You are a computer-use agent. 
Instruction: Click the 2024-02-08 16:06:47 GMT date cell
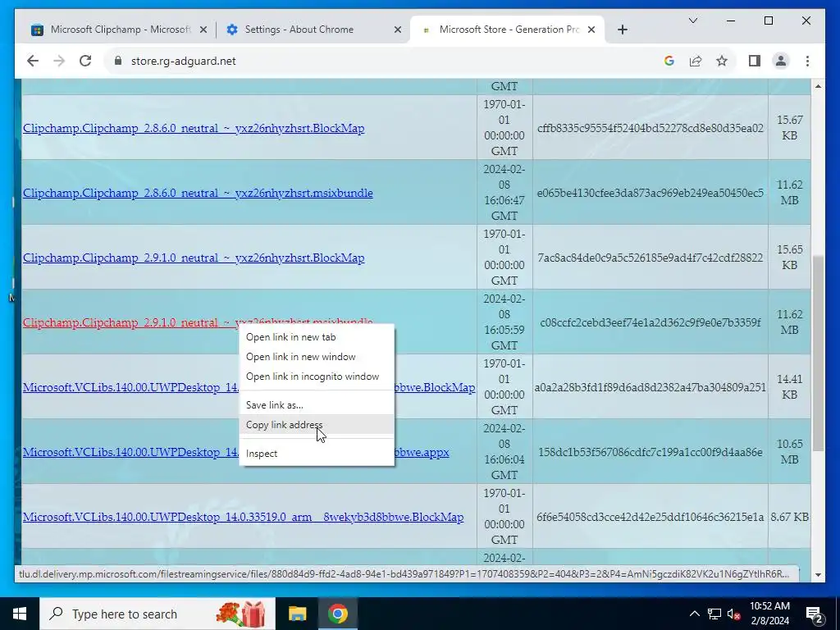(504, 192)
